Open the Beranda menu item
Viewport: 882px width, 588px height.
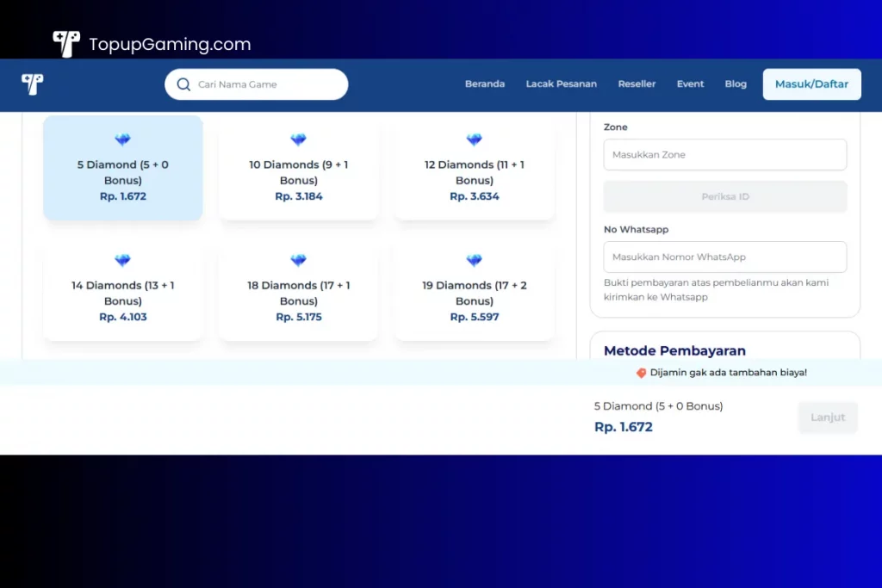tap(485, 84)
